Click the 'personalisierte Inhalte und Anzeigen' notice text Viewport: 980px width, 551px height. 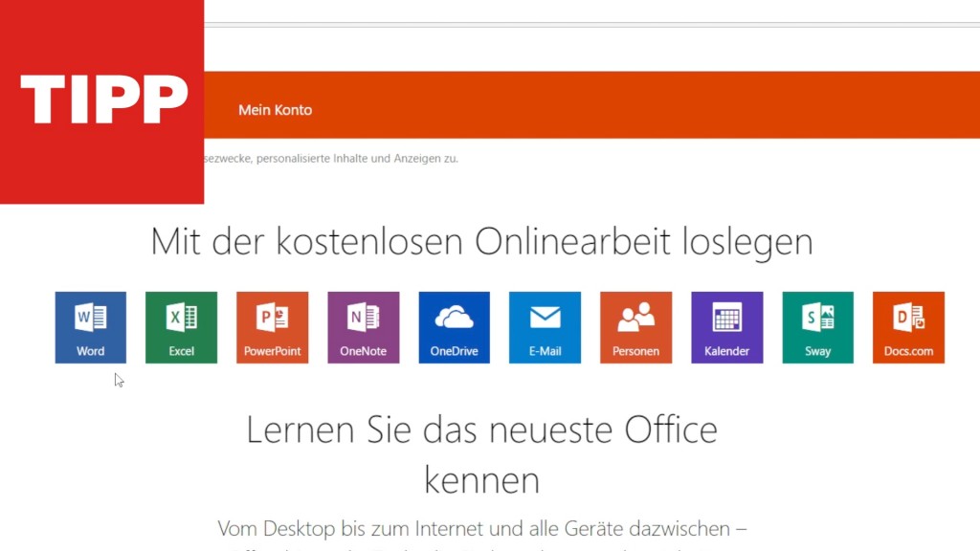point(331,159)
